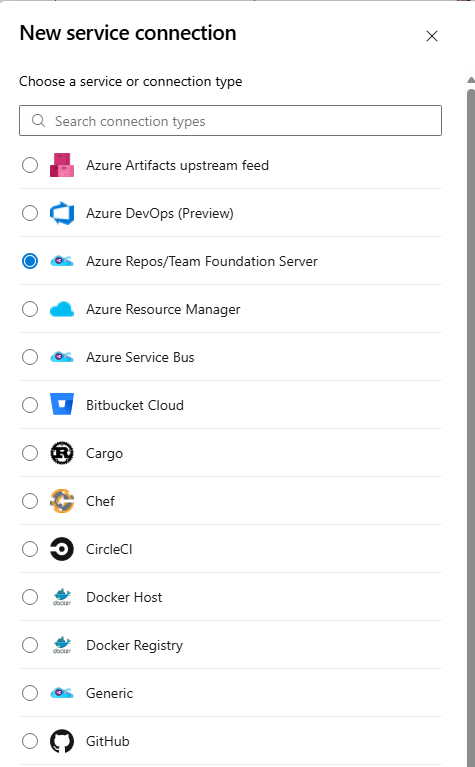
Task: Click the Docker Registry whale icon
Action: tap(62, 645)
